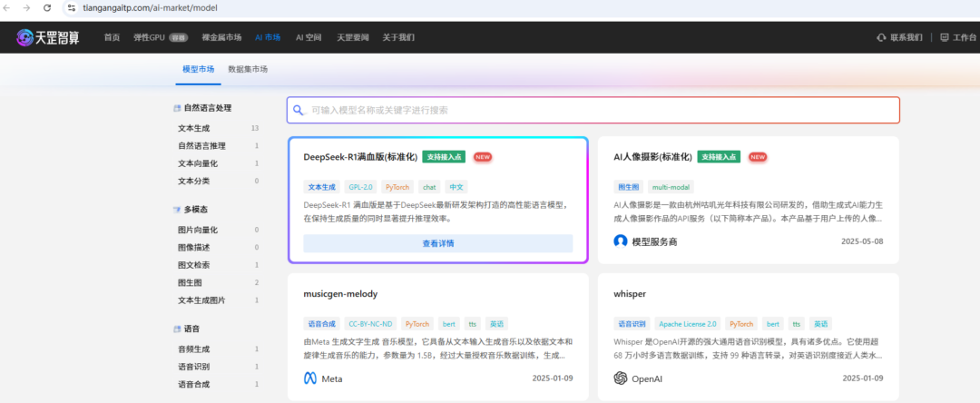
Task: Click the 自然语言处理 category icon
Action: (177, 108)
